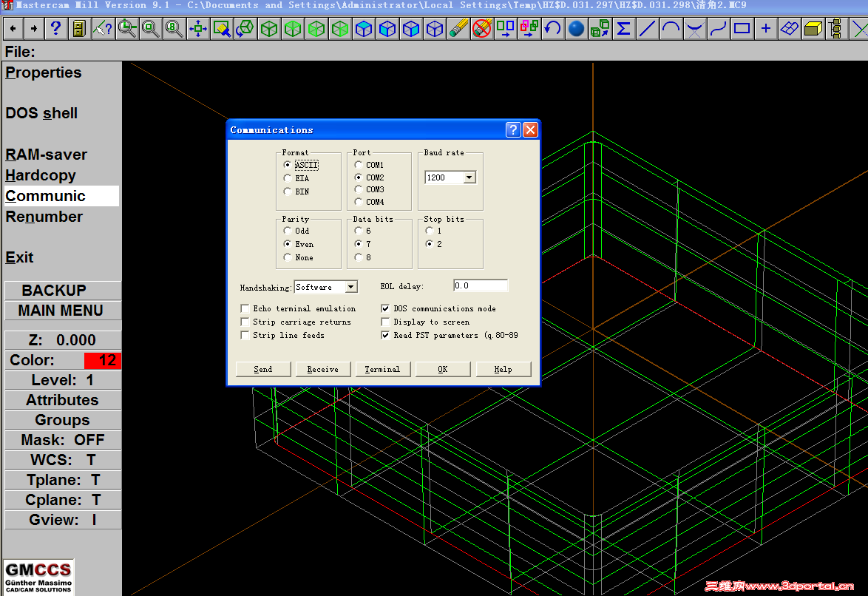
Task: Choose DOS shell menu item
Action: [41, 113]
